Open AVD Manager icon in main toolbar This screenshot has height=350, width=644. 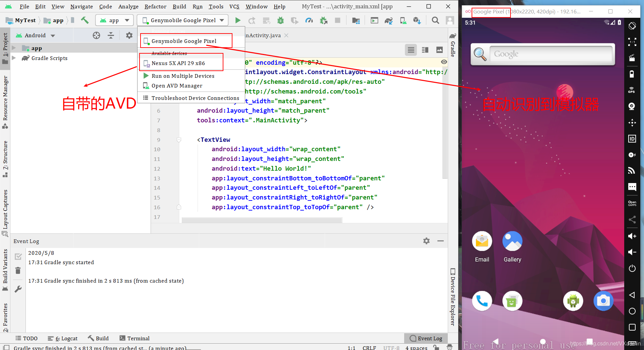403,20
